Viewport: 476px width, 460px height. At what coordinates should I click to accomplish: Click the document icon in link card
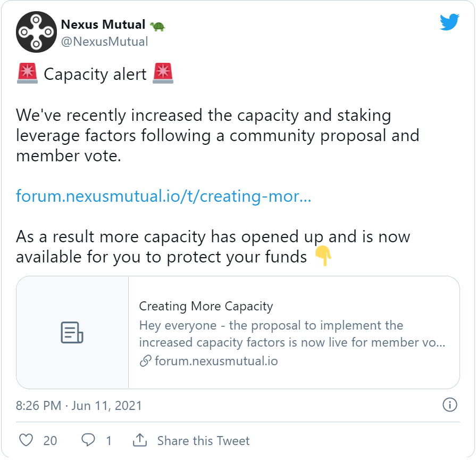click(x=72, y=333)
